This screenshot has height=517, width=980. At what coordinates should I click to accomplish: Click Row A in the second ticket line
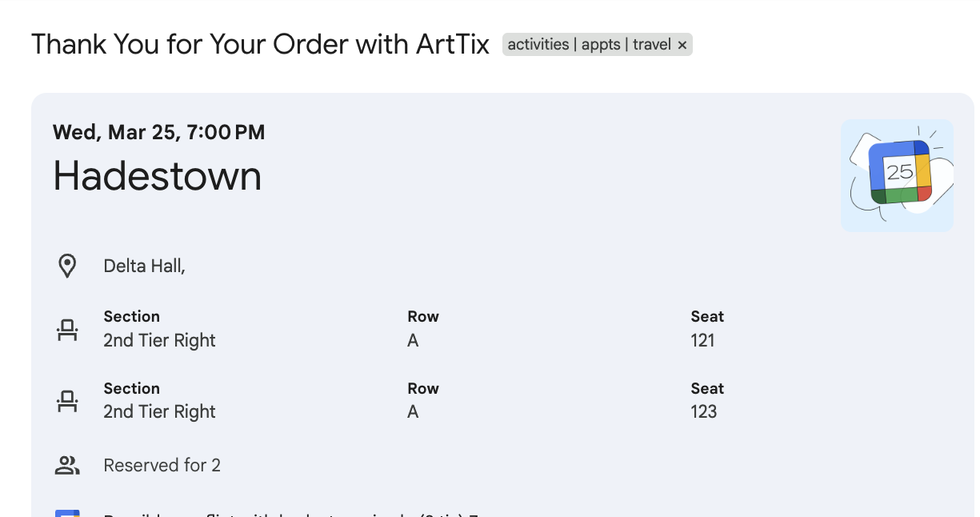[413, 411]
